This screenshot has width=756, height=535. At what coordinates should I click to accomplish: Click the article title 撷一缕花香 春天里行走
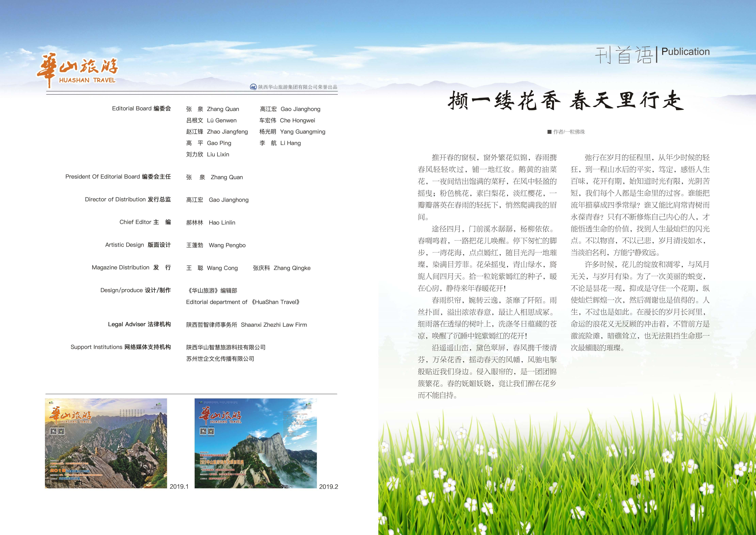click(566, 101)
